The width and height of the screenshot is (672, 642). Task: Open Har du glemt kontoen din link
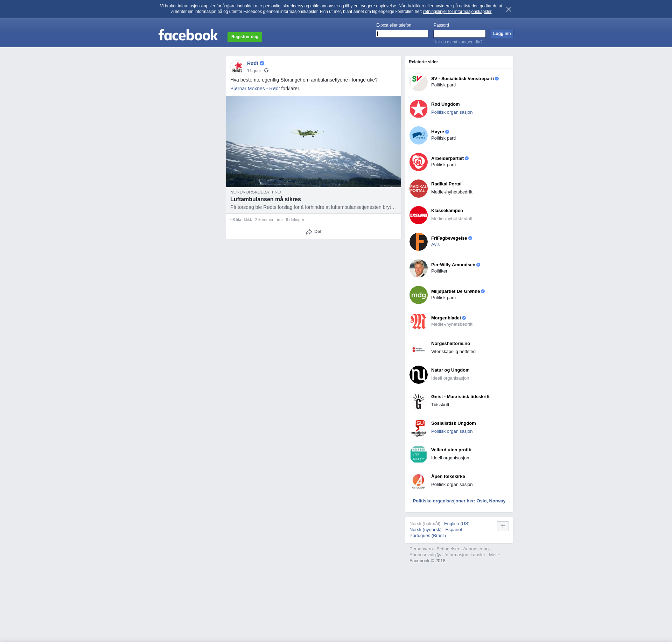point(458,42)
